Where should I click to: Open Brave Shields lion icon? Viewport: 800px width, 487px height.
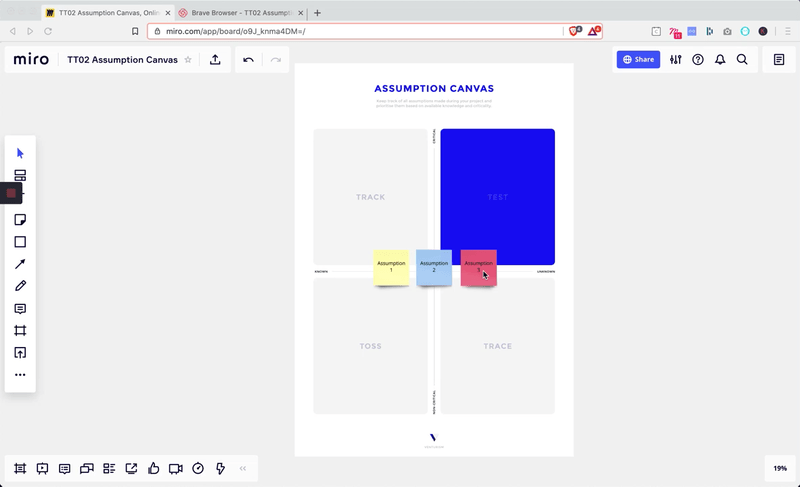coord(575,31)
